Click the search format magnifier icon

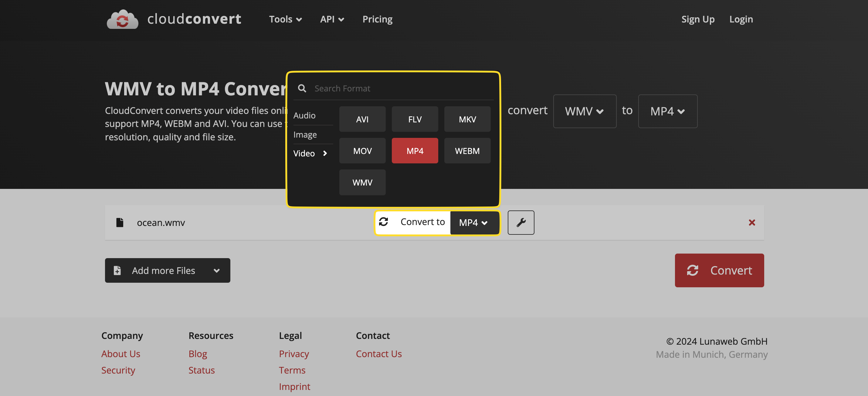[x=303, y=87]
